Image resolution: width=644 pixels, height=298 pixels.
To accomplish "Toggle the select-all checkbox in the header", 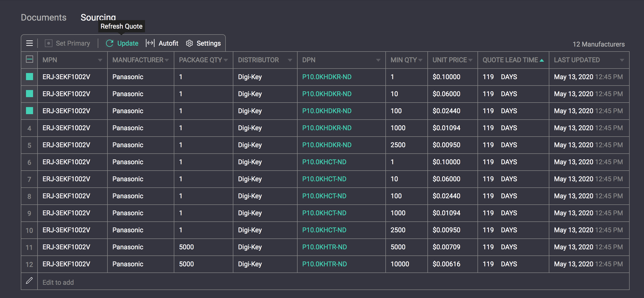I will click(30, 59).
